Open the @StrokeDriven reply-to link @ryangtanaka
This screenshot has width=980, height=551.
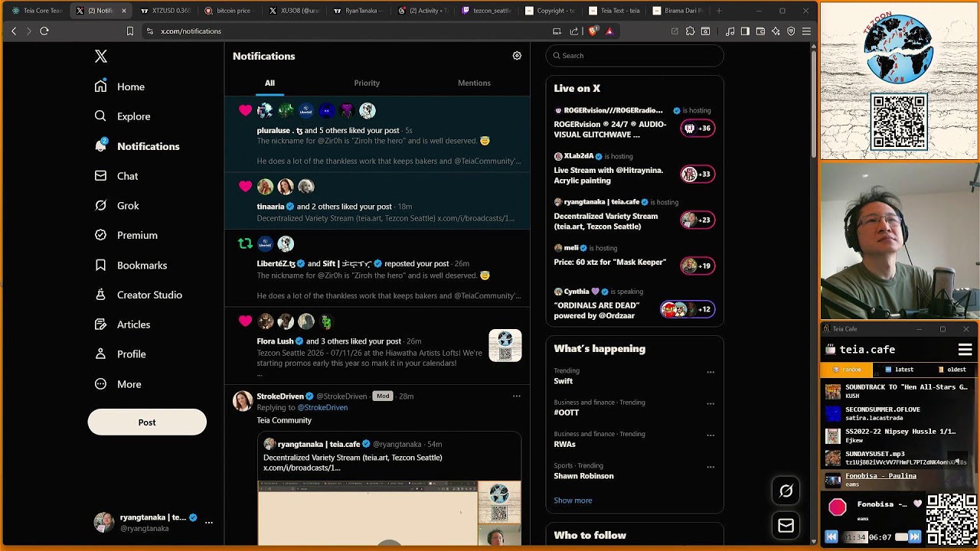[322, 408]
